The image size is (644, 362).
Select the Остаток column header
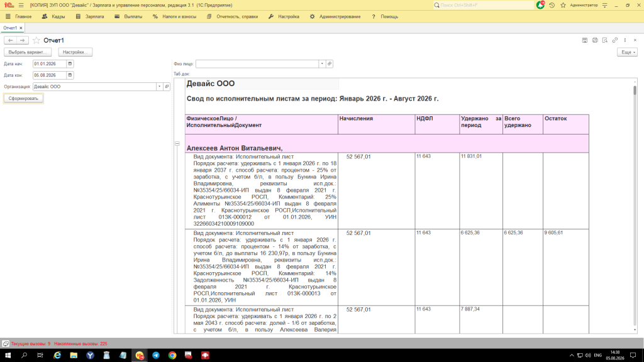[x=565, y=124]
